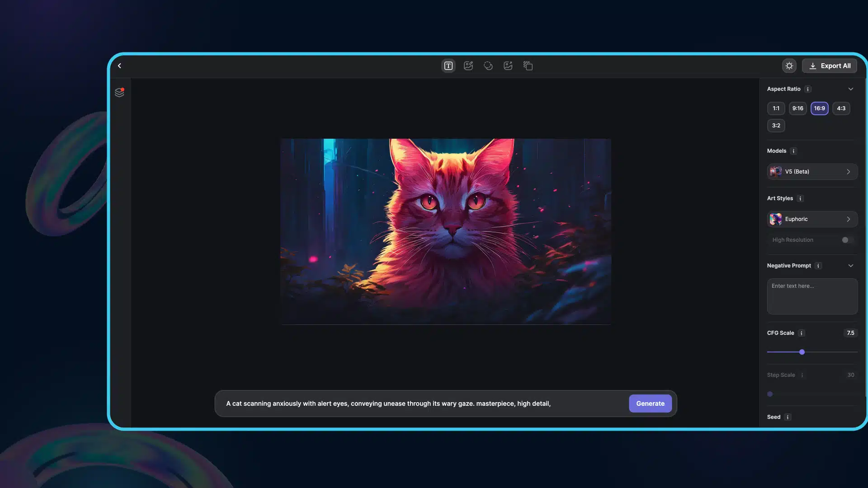Click Export All
The image size is (868, 488).
click(829, 66)
